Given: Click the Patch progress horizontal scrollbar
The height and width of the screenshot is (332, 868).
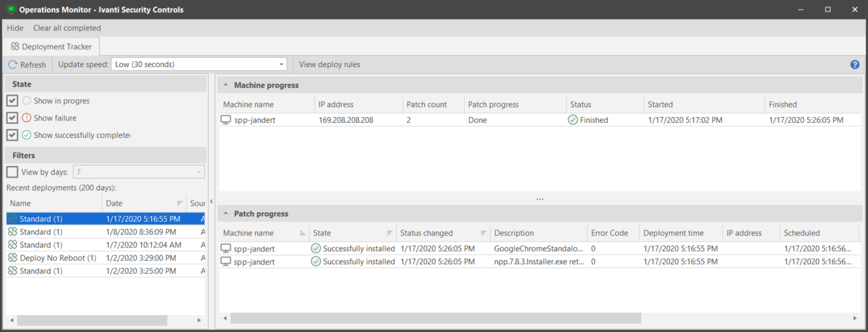Looking at the screenshot, I should point(436,318).
